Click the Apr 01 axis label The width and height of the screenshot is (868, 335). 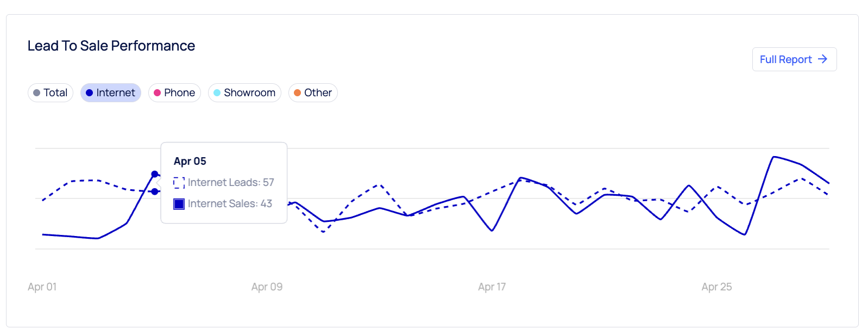click(x=42, y=287)
